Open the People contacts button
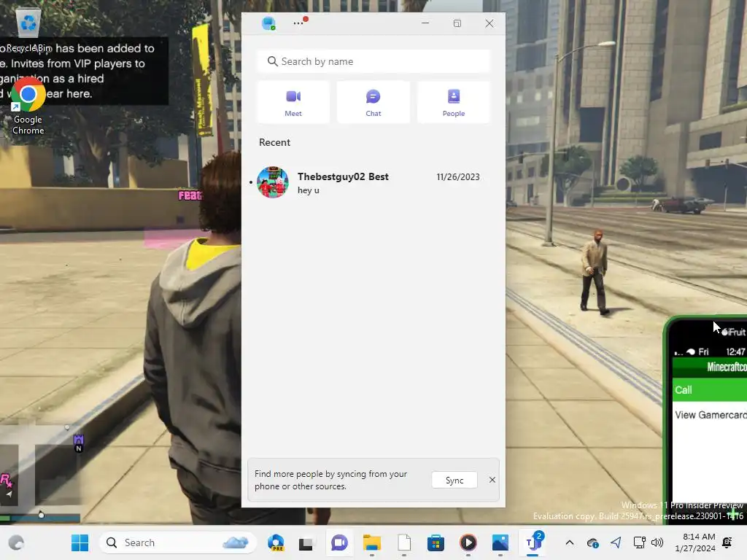The width and height of the screenshot is (747, 560). coord(453,102)
